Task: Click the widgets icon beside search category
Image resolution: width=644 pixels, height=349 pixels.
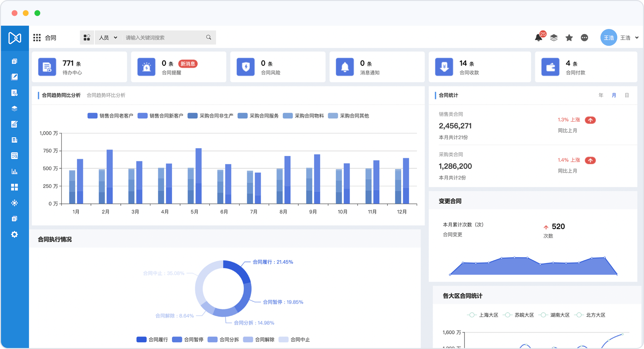Action: click(x=87, y=38)
